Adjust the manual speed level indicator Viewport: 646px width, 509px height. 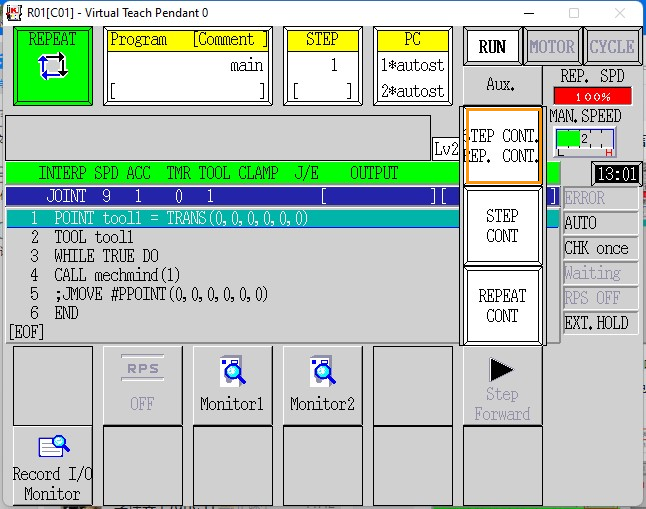(x=584, y=140)
